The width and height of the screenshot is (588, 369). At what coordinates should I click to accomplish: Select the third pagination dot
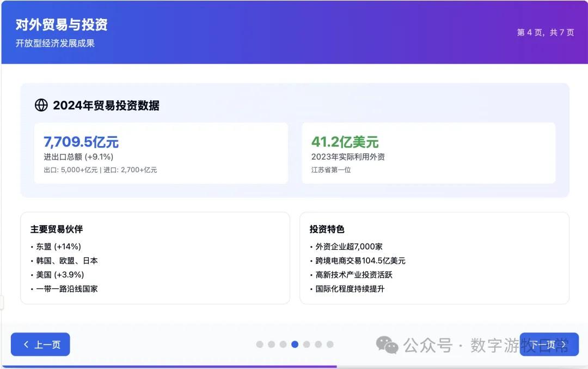point(283,344)
